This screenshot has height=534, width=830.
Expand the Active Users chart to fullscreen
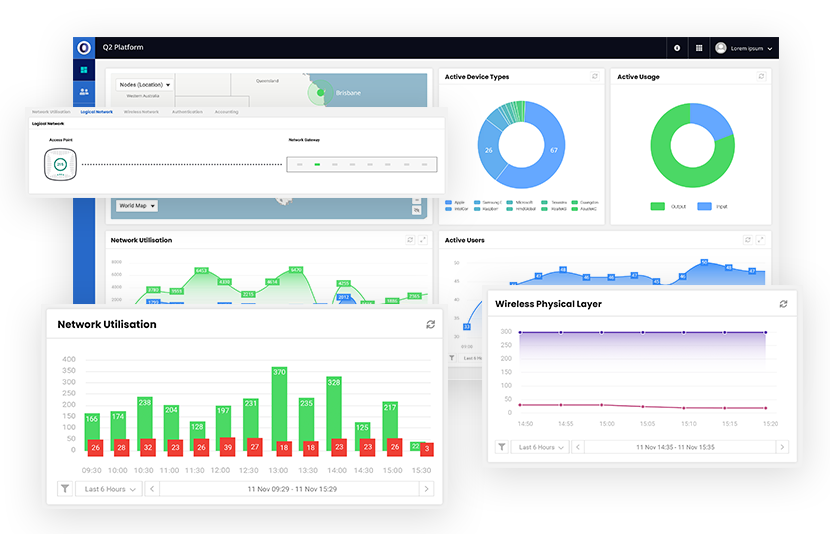click(x=760, y=240)
